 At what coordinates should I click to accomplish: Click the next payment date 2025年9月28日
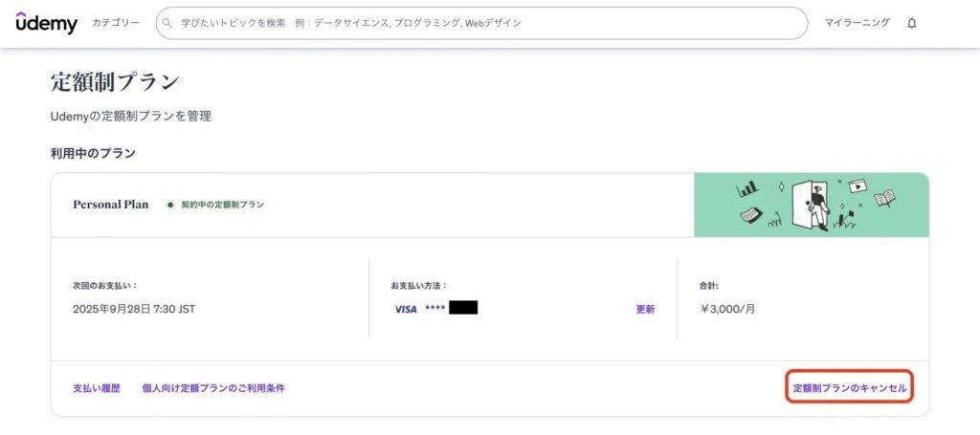tap(133, 309)
